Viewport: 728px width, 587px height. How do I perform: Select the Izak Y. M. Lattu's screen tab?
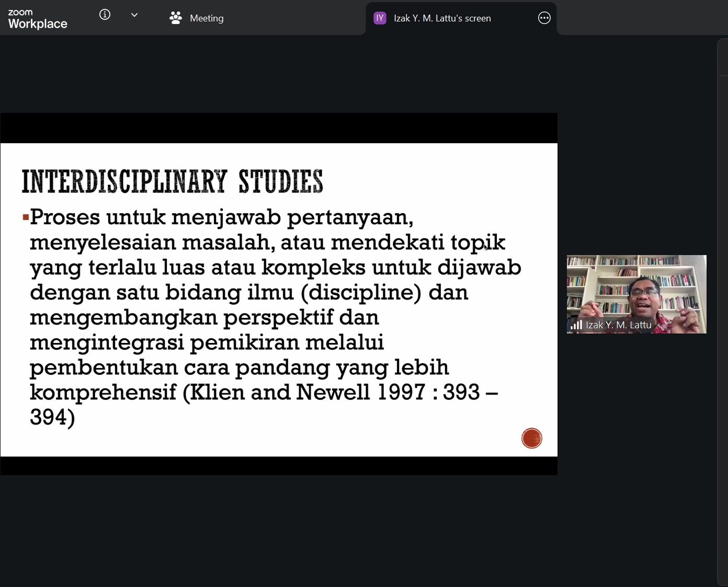(x=442, y=18)
